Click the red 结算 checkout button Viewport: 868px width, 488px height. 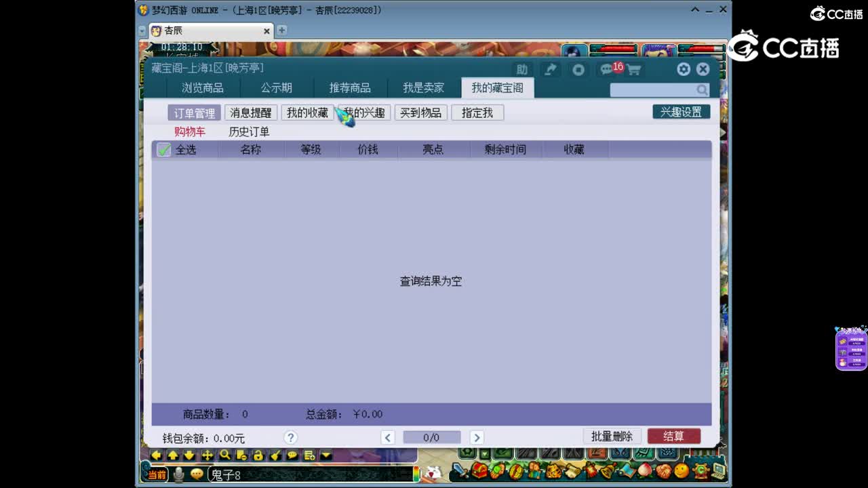tap(674, 436)
